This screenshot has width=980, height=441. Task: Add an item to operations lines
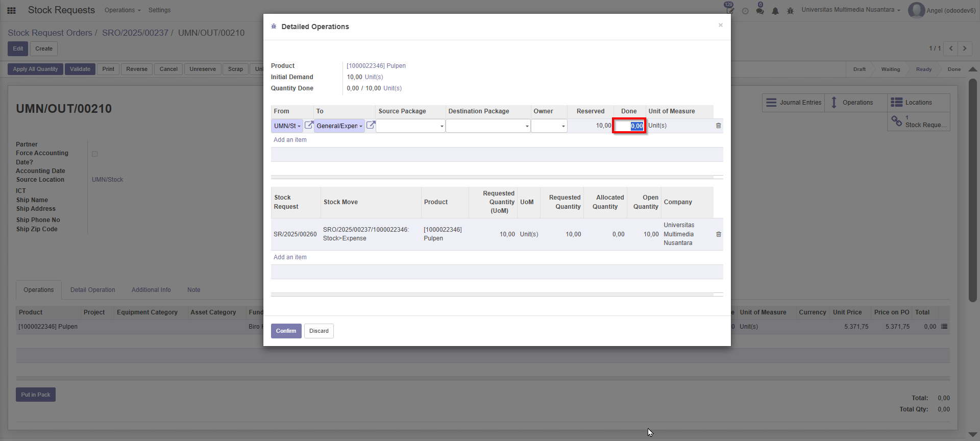click(290, 140)
